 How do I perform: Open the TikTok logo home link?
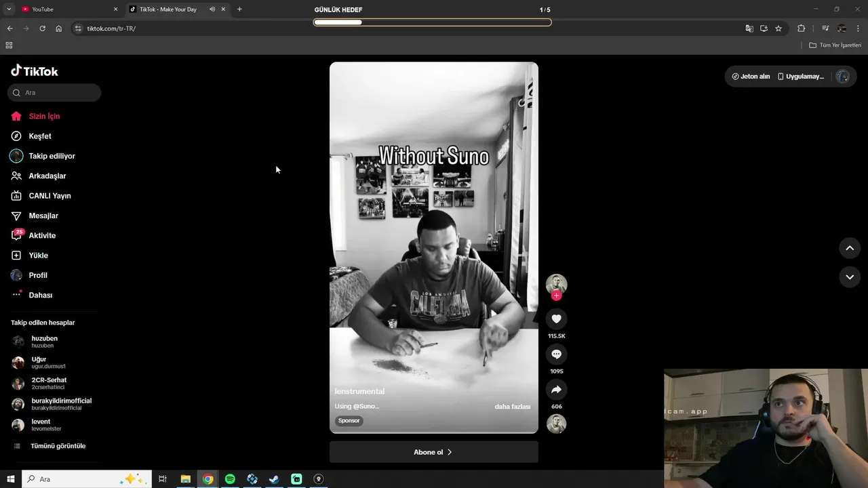coord(35,70)
